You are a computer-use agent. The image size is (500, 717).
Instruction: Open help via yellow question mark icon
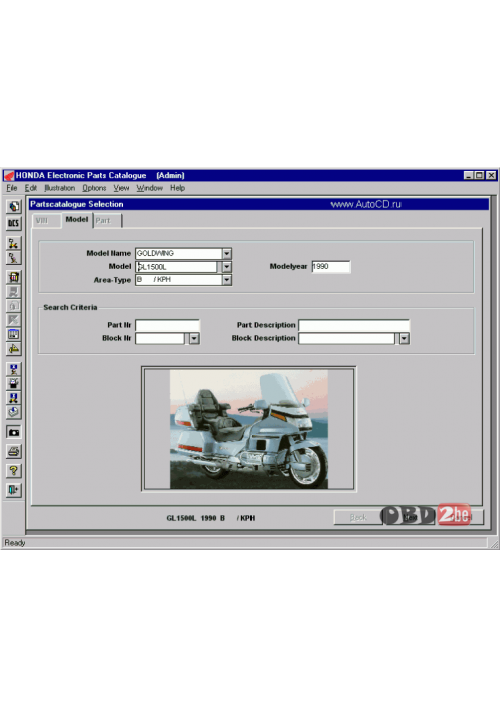[13, 471]
